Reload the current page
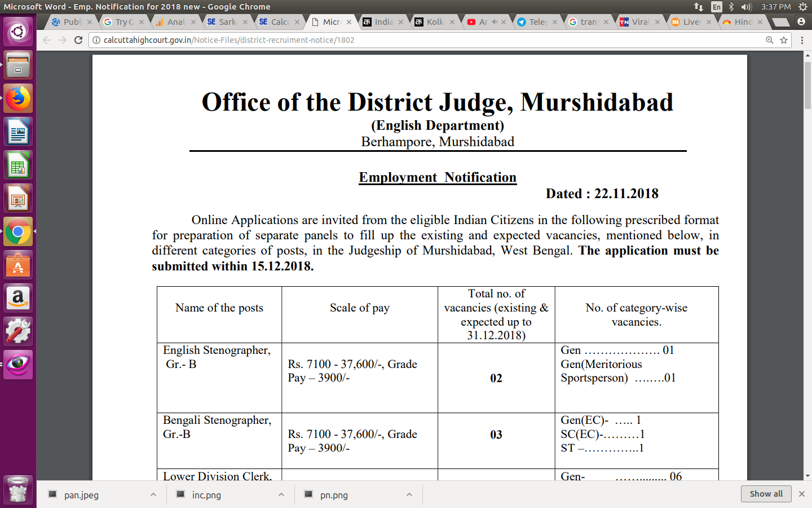Viewport: 812px width, 508px height. [x=78, y=40]
